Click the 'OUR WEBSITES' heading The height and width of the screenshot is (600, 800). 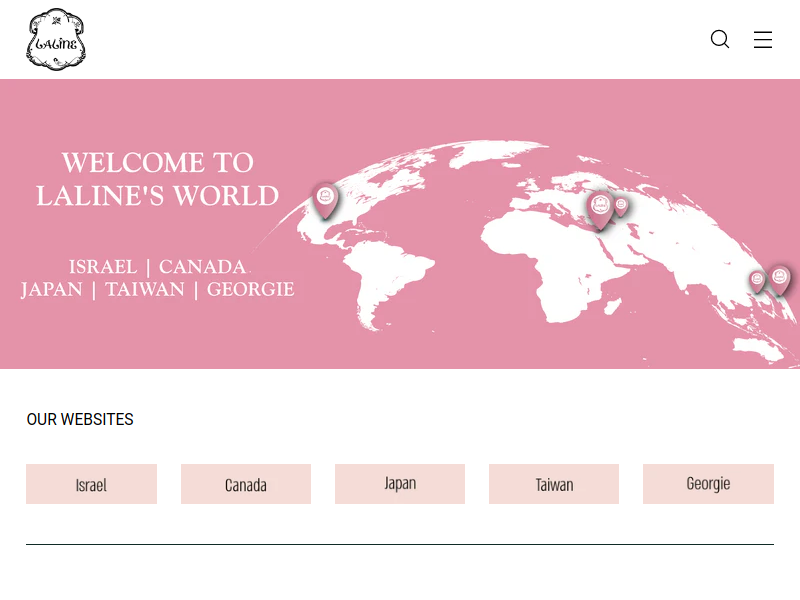(80, 419)
